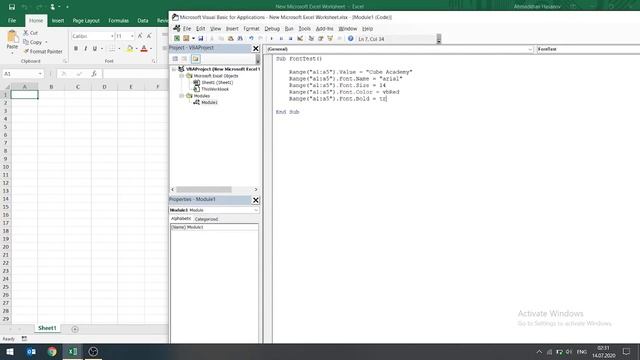Click Format Painter in Excel ribbon

click(43, 51)
